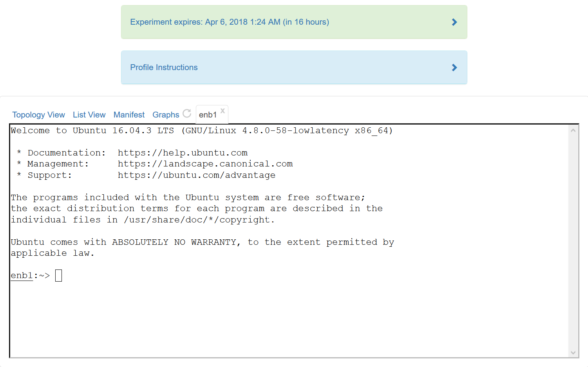Image resolution: width=588 pixels, height=367 pixels.
Task: Click the enb1 hostname in the prompt
Action: 22,275
